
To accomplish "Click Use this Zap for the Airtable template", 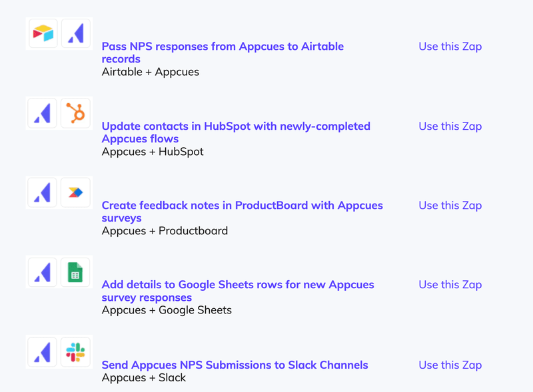I will click(450, 47).
